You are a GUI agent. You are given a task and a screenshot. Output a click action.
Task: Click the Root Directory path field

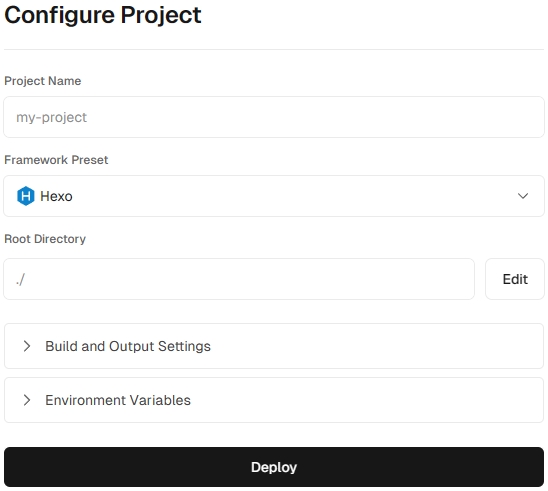(x=239, y=279)
